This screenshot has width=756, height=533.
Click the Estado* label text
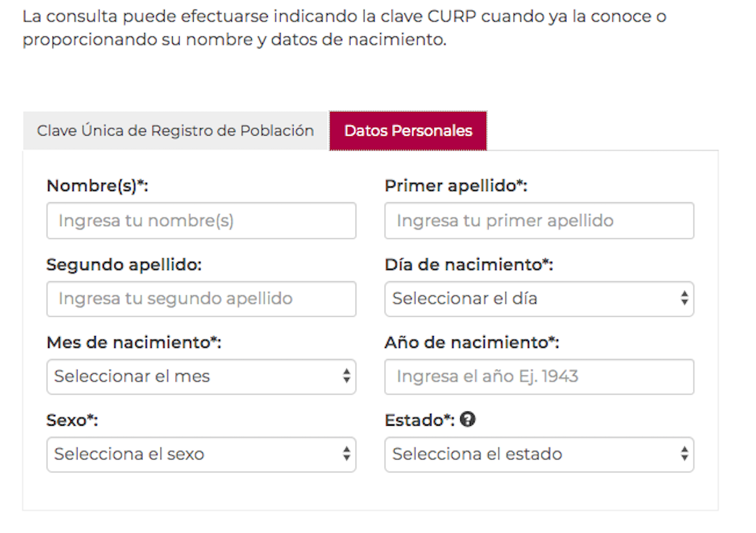[419, 420]
